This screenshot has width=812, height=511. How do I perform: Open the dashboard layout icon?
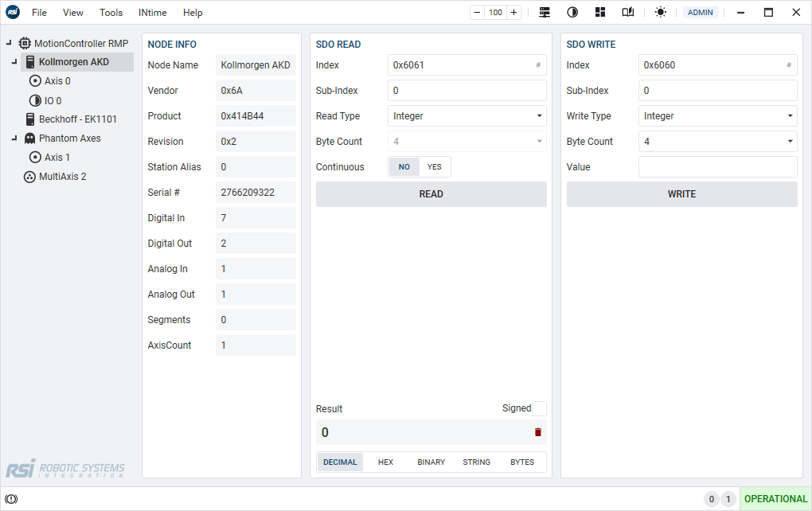[x=600, y=13]
